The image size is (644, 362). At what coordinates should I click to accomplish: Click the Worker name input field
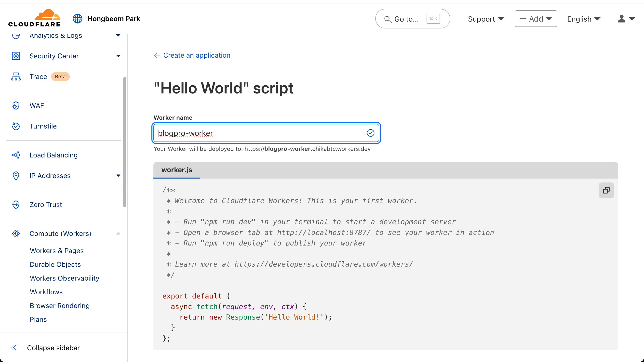pyautogui.click(x=266, y=133)
